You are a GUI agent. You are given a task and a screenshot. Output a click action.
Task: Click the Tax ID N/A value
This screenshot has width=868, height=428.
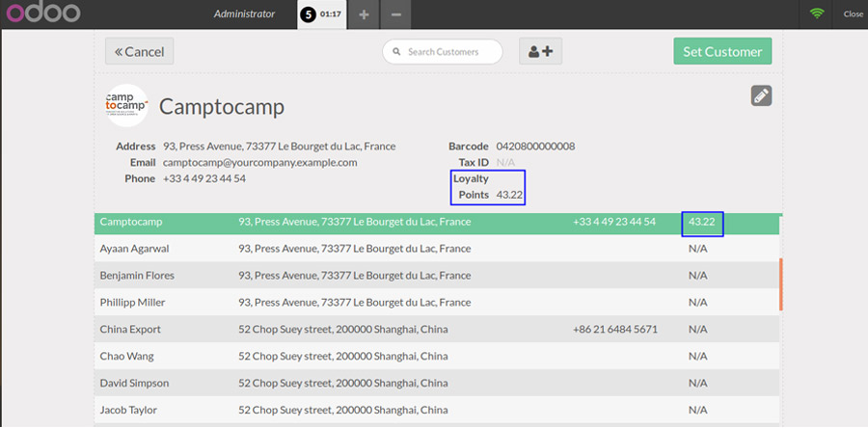tap(505, 163)
